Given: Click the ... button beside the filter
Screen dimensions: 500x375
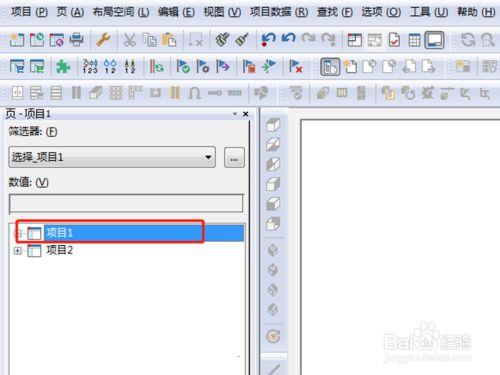Looking at the screenshot, I should [234, 157].
